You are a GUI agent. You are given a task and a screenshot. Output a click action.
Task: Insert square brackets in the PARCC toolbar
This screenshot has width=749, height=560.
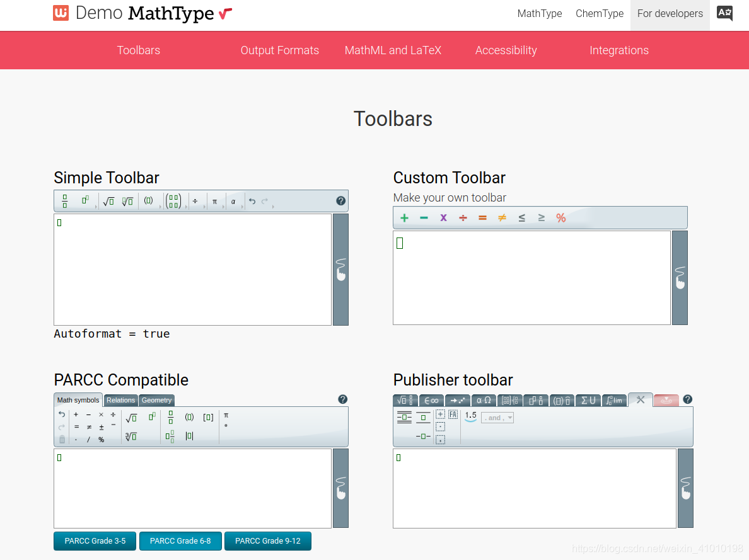(208, 417)
